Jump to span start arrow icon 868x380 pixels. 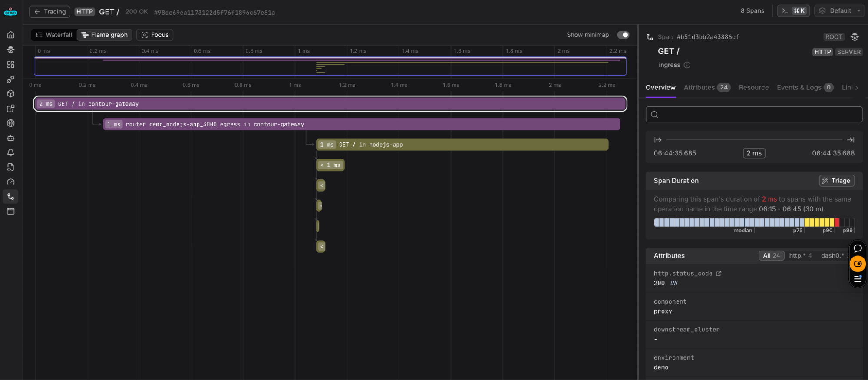[658, 140]
